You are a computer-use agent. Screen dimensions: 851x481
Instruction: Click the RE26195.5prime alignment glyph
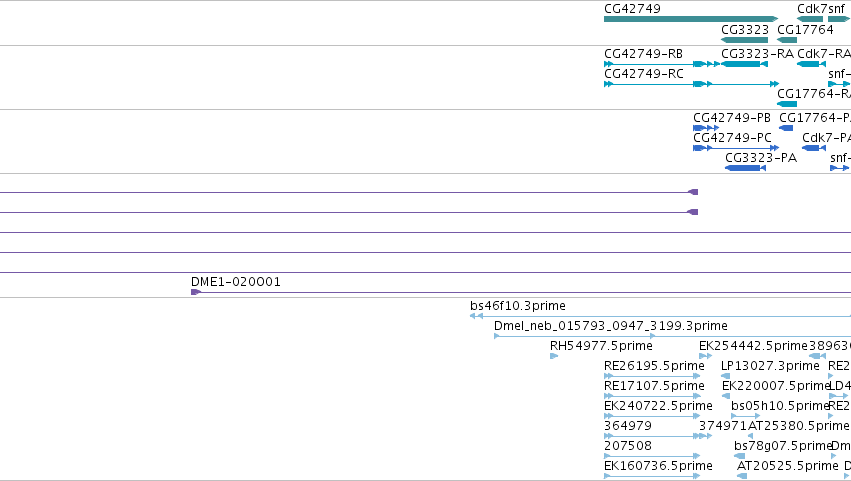(x=652, y=376)
